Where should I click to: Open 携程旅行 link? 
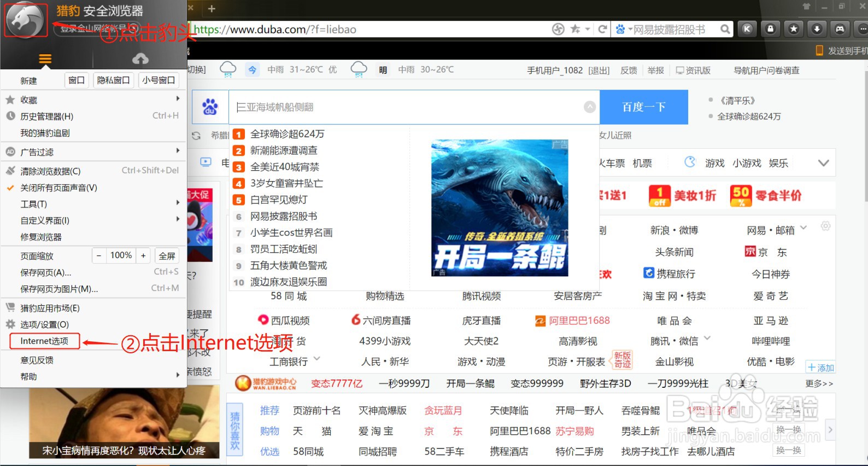[670, 273]
